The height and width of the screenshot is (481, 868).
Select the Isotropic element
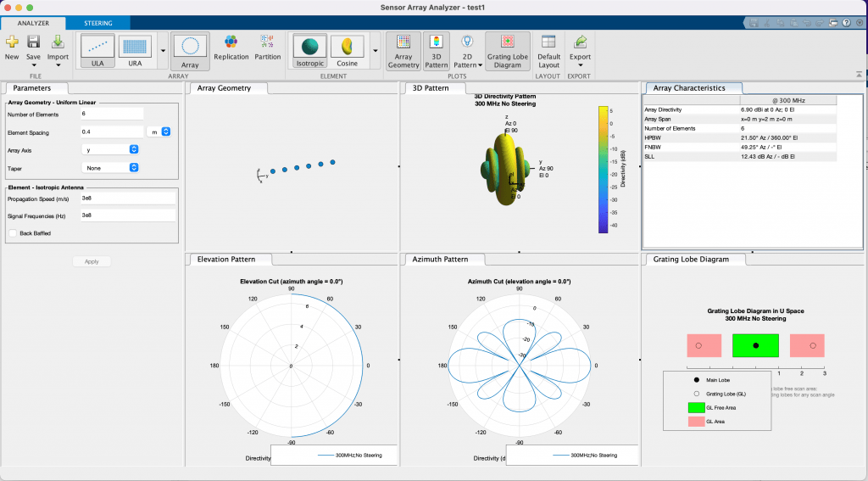(310, 51)
